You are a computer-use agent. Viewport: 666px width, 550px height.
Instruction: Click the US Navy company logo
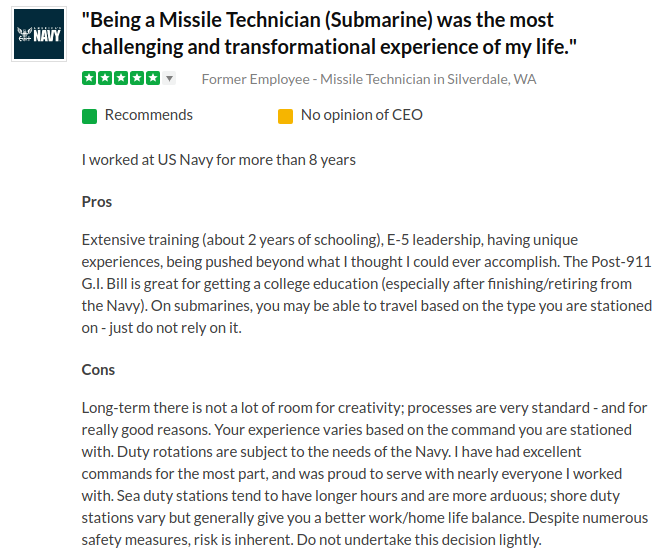[x=38, y=36]
